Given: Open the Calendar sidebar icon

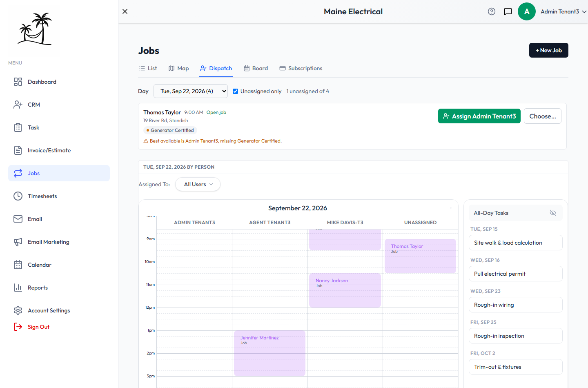Looking at the screenshot, I should click(x=18, y=265).
